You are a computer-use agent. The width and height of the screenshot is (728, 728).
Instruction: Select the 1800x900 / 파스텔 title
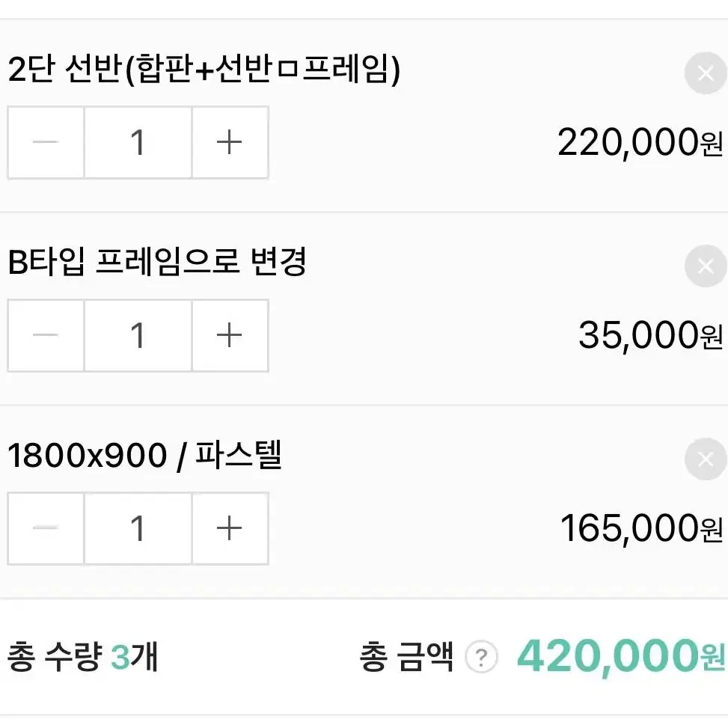pos(145,455)
